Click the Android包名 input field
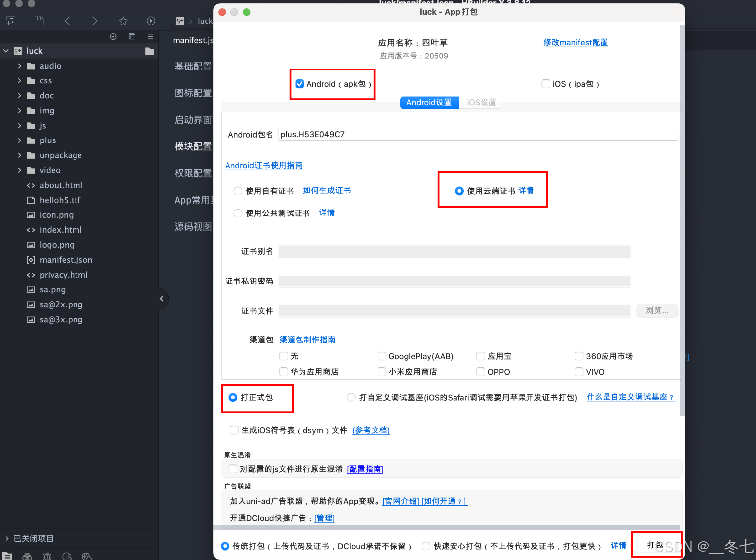756x560 pixels. pos(478,134)
